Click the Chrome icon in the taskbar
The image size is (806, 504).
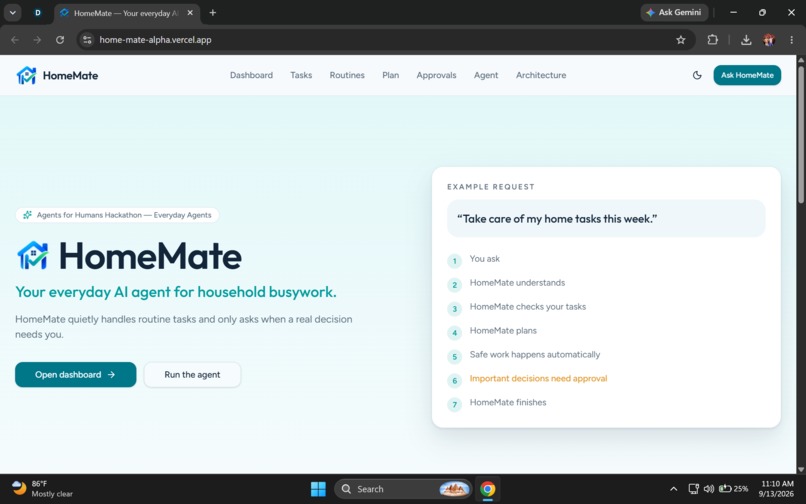[x=487, y=489]
